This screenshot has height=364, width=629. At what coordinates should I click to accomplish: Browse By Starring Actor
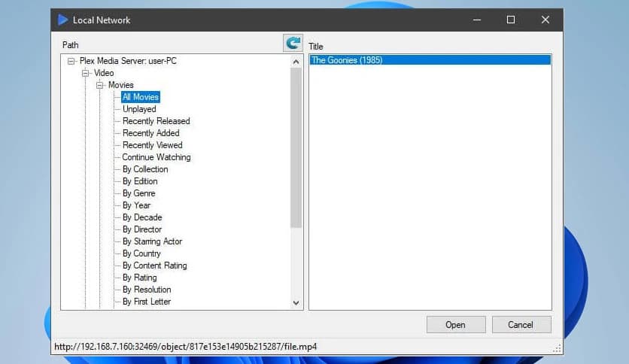153,241
